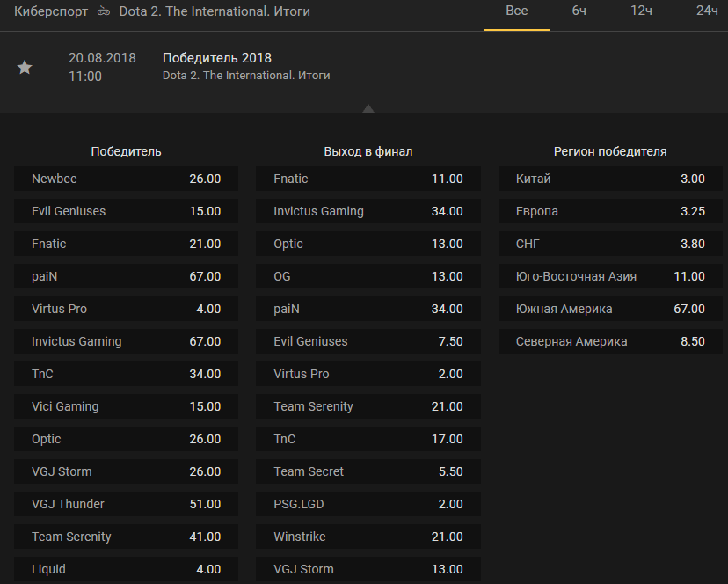
Task: Choose Optic to reach final at 13.00
Action: tap(368, 244)
